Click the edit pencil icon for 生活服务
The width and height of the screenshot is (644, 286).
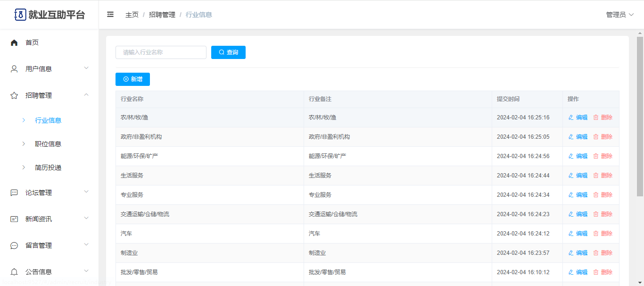point(571,176)
